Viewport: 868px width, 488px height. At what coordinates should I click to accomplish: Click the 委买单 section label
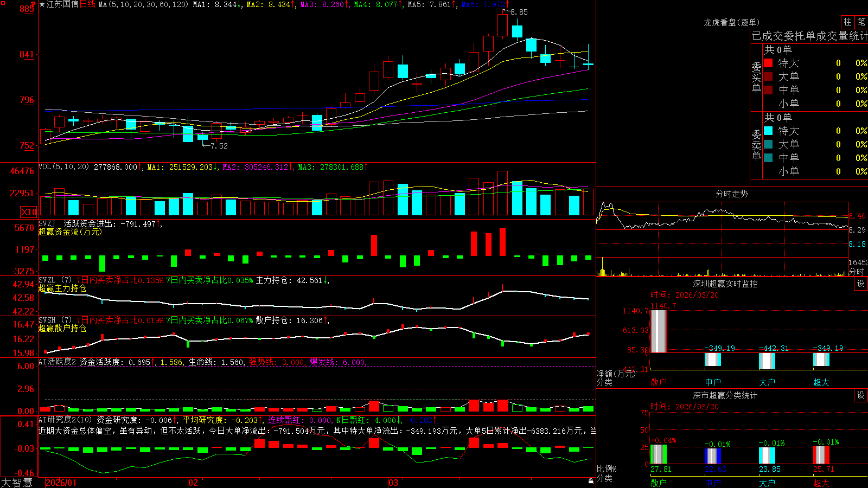point(756,77)
